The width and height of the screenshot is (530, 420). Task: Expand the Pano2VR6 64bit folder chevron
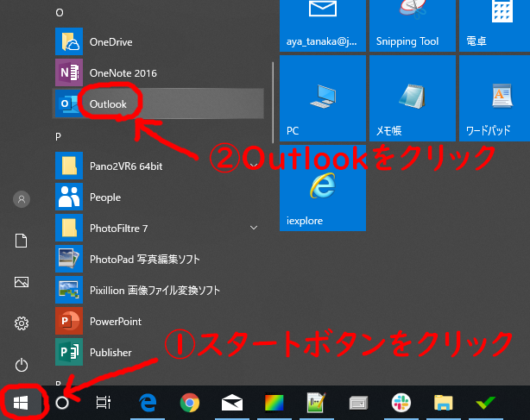click(254, 166)
